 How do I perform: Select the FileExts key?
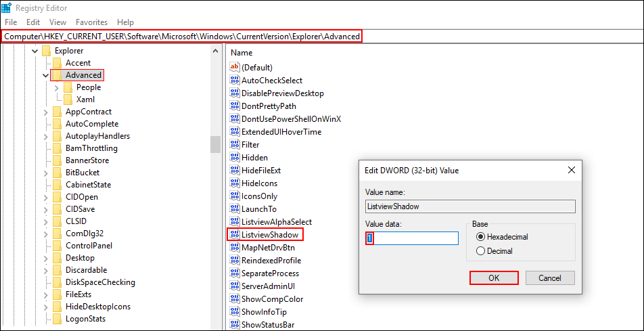point(78,294)
